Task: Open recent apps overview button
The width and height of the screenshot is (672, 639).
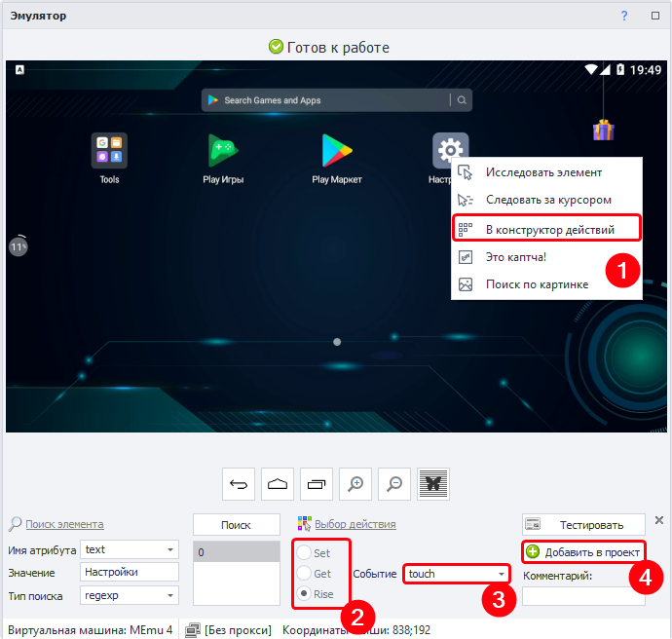Action: click(317, 483)
